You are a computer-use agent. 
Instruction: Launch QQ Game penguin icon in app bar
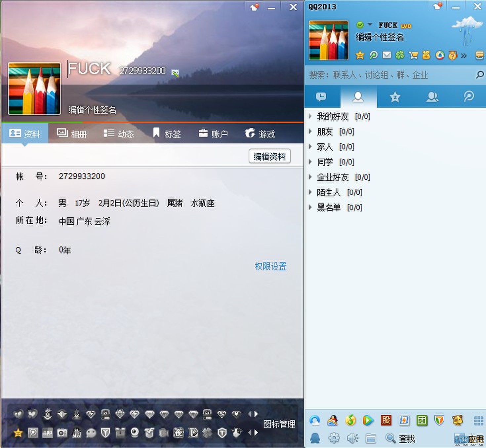click(333, 420)
